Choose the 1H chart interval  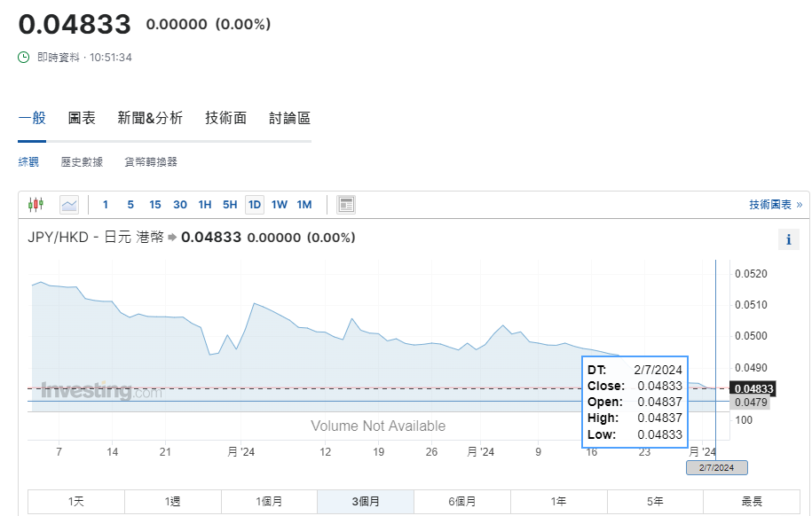(205, 205)
